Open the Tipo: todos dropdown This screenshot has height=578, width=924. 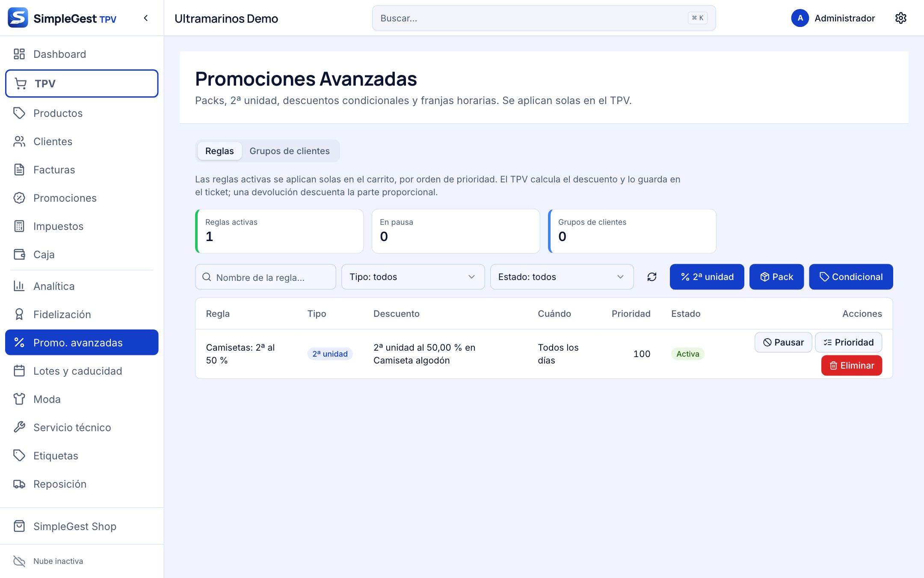(x=413, y=277)
